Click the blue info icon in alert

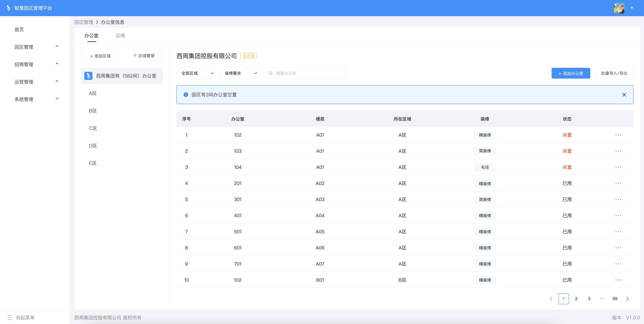(186, 95)
